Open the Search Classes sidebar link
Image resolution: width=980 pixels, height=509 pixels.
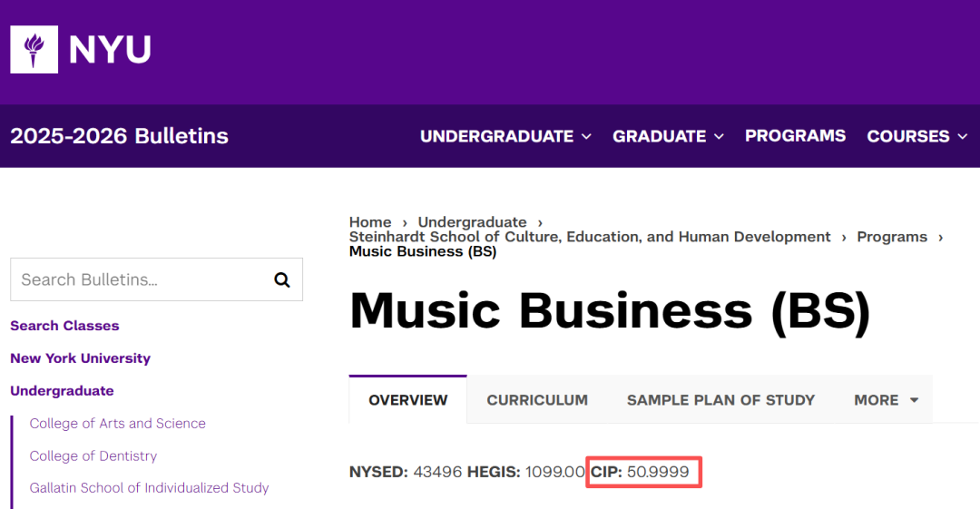(64, 326)
